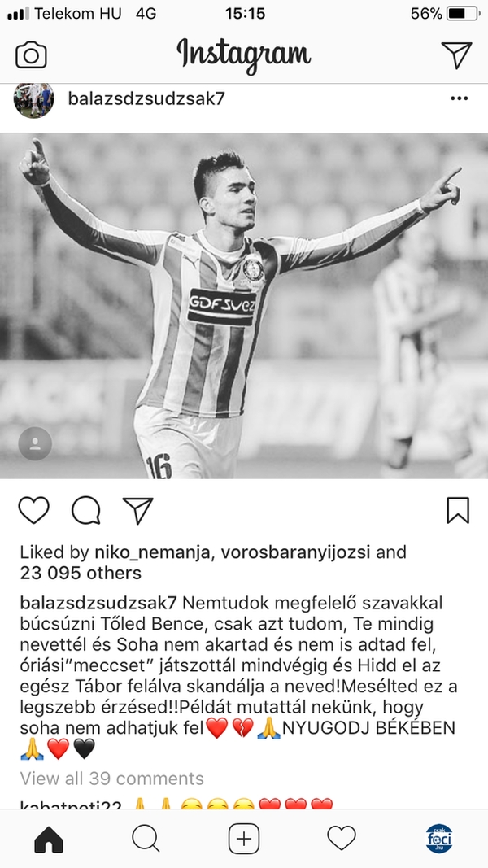
Task: Share post via paper plane below photo
Action: pyautogui.click(x=137, y=510)
